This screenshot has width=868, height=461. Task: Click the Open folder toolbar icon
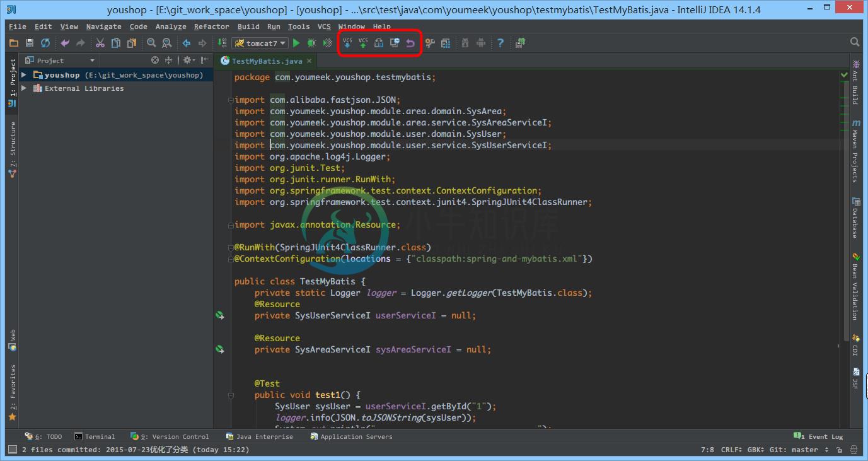pyautogui.click(x=14, y=43)
